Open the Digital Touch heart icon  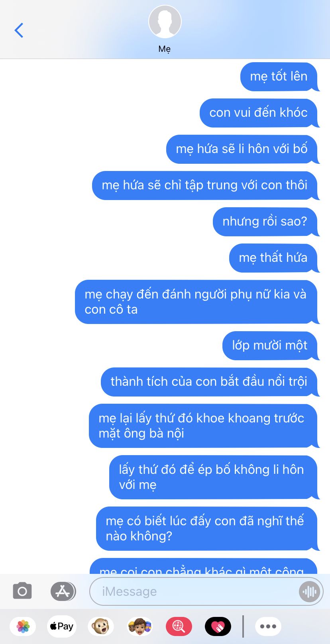[x=218, y=626]
